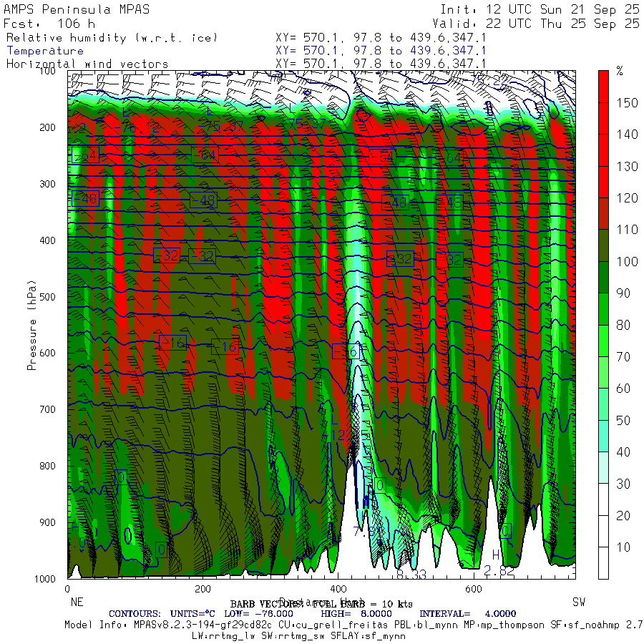Click the 900 pressure axis tick label

47,522
